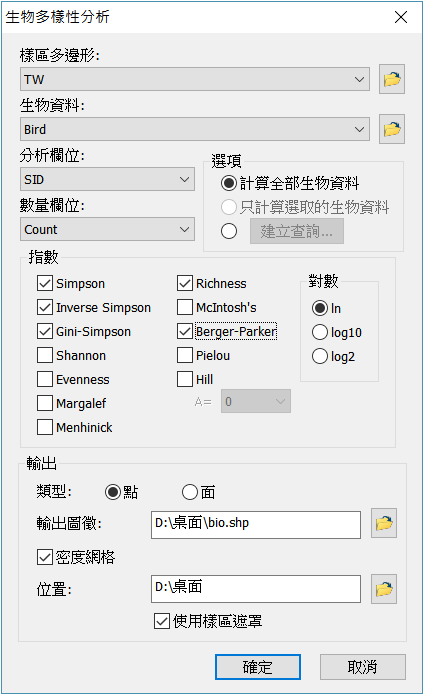424x695 pixels.
Task: Open folder browser for 生物資料 layer
Action: [x=392, y=129]
